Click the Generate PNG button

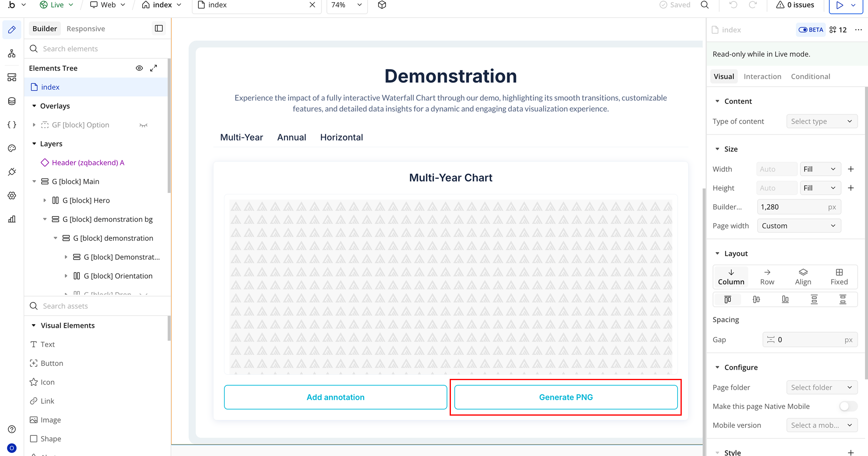click(566, 397)
